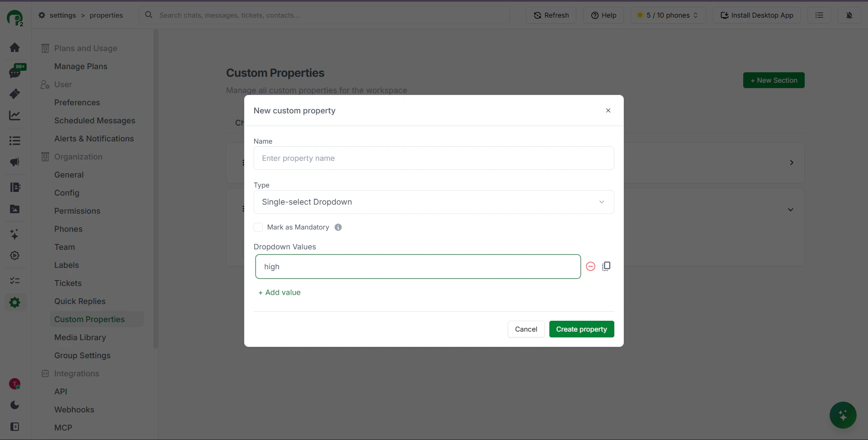
Task: Click + Add value link
Action: pos(279,293)
